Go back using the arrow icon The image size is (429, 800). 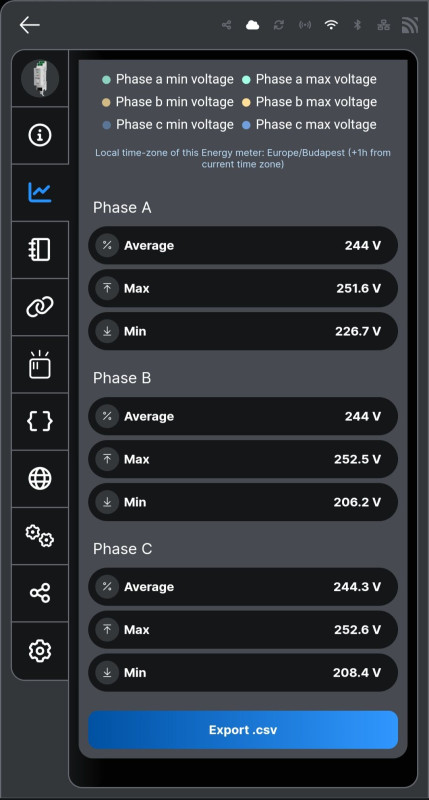click(x=30, y=24)
